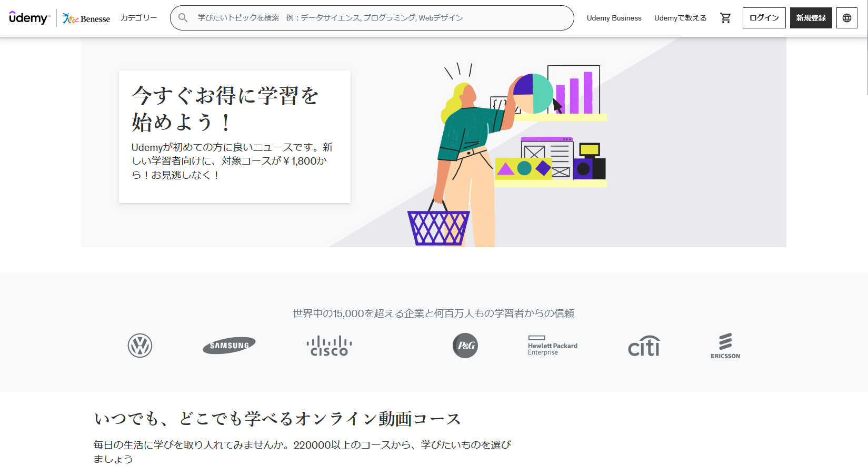Click the いつでも、どこでも学べる heading
The image size is (868, 476).
(x=277, y=419)
